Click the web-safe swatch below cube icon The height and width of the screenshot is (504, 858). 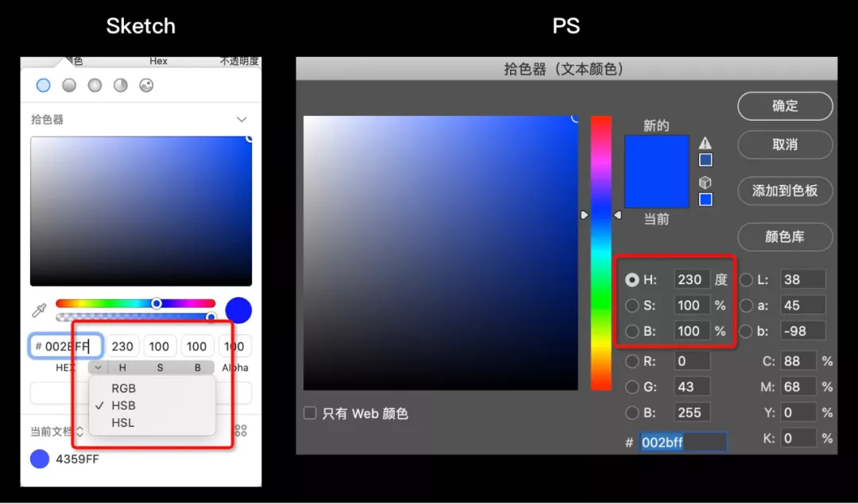tap(706, 199)
